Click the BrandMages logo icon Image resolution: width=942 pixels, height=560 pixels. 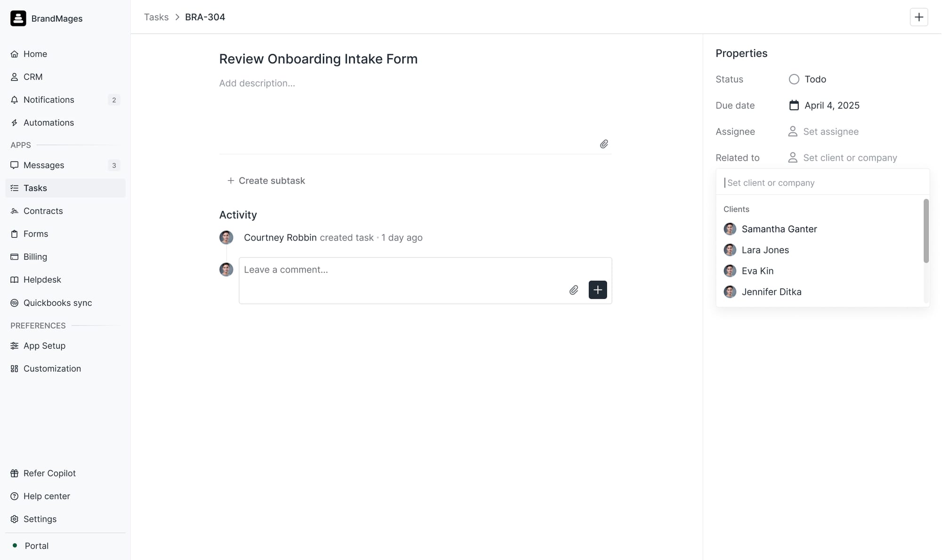click(18, 18)
